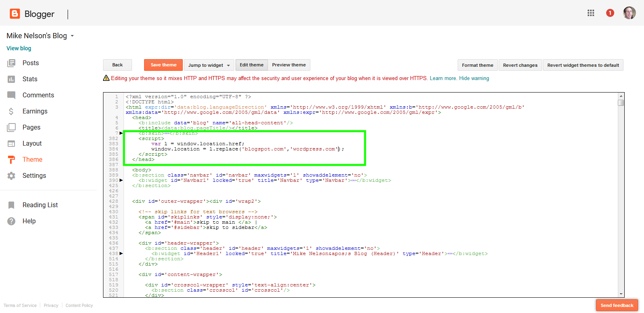Click the Posts sidebar icon

click(11, 63)
